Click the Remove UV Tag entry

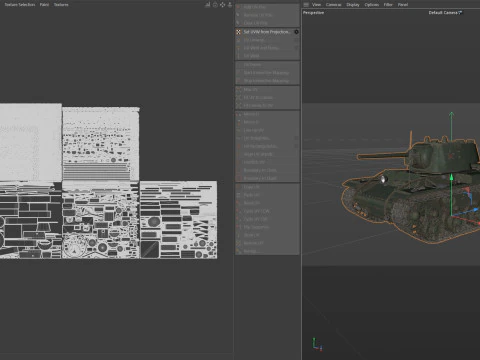267,15
